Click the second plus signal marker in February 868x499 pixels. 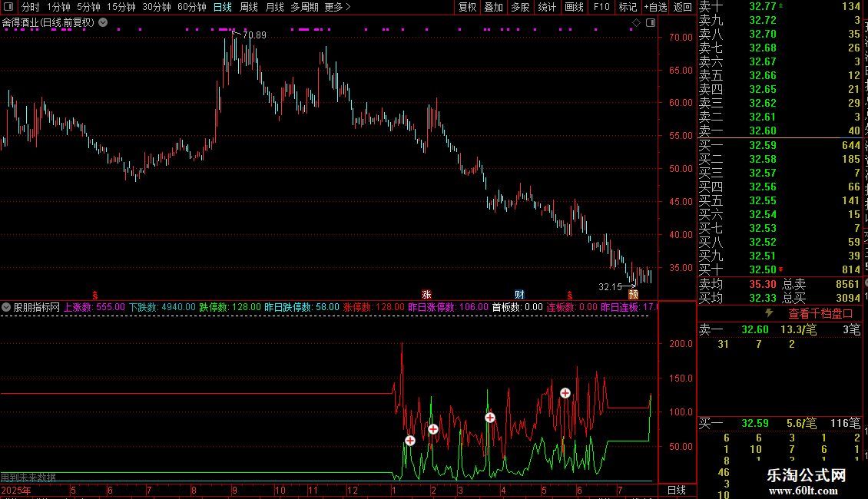point(433,429)
